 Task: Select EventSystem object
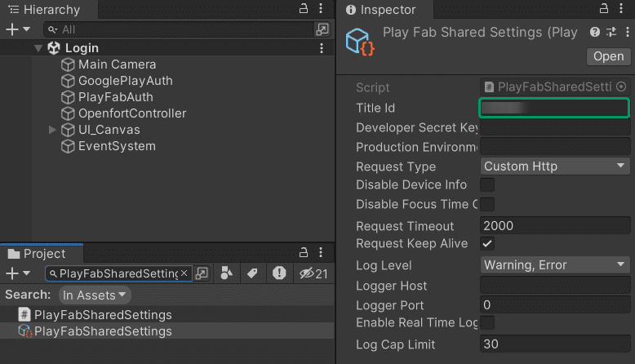coord(117,146)
